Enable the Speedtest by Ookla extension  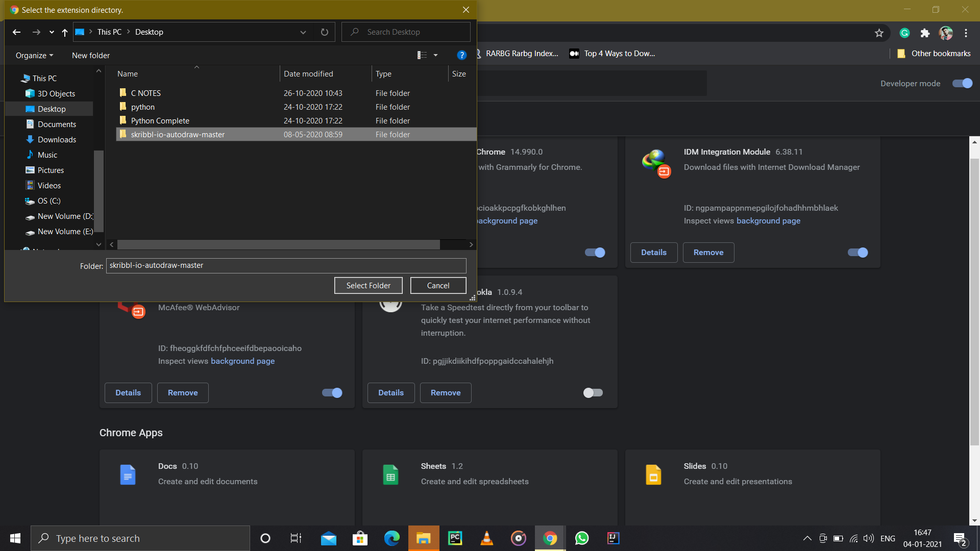click(593, 392)
